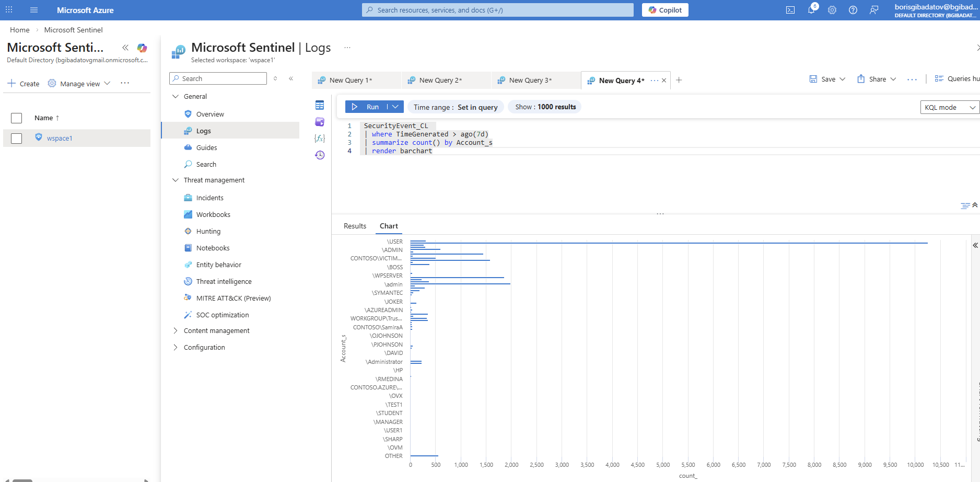Open the Cloud Shell icon in header
Viewport: 980px width, 482px height.
790,10
